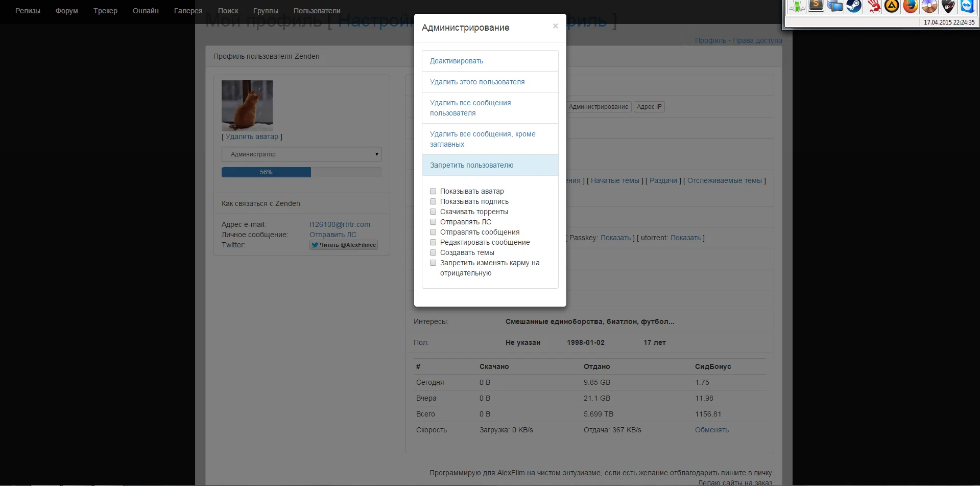Collapse the Запретить пользователю section

pos(490,165)
